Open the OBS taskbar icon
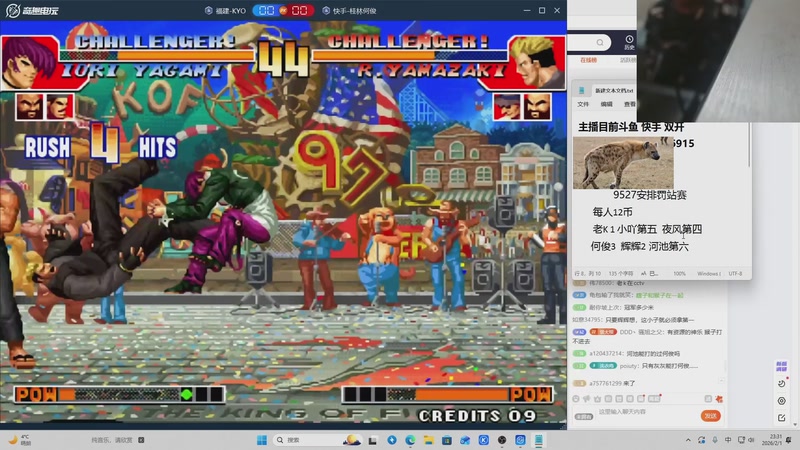This screenshot has width=800, height=450. 502,440
